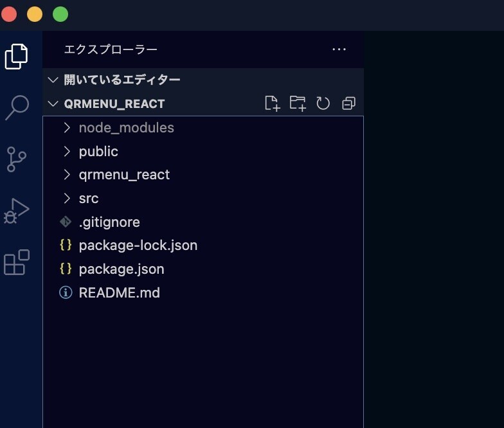504x428 pixels.
Task: Open the Run and Debug view
Action: click(17, 211)
